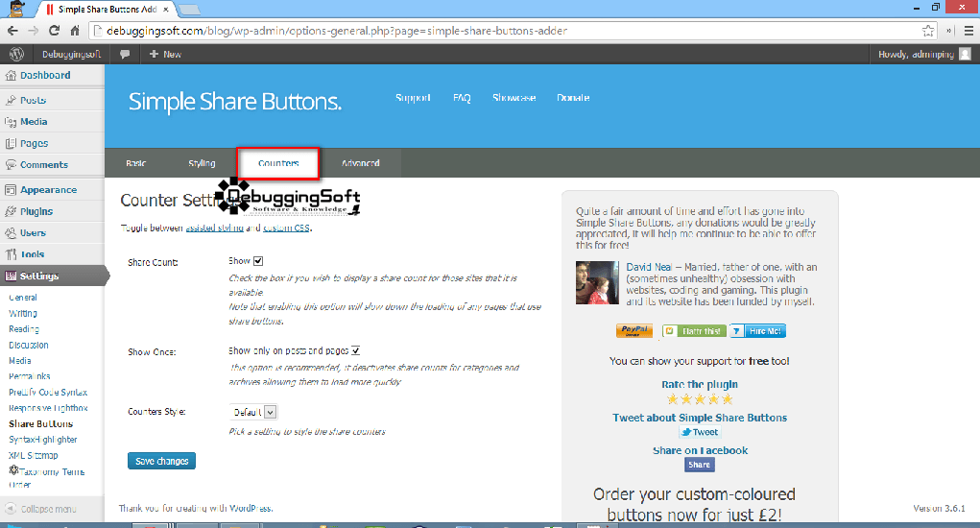Reload the page with the refresh icon
The image size is (980, 528).
[x=55, y=31]
